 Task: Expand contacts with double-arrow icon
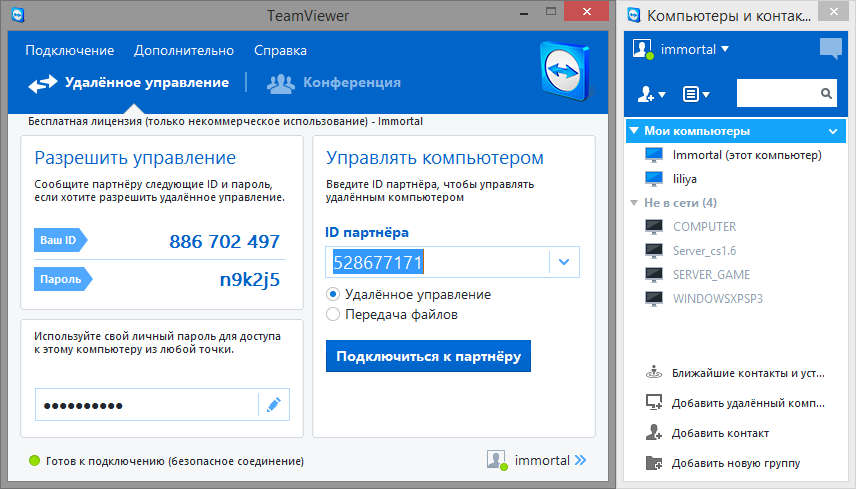tap(580, 460)
